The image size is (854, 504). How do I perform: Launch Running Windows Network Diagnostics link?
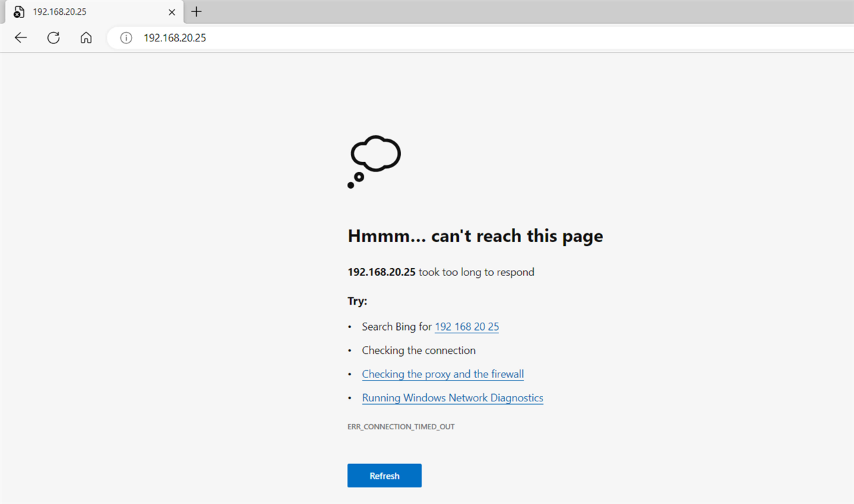(452, 398)
